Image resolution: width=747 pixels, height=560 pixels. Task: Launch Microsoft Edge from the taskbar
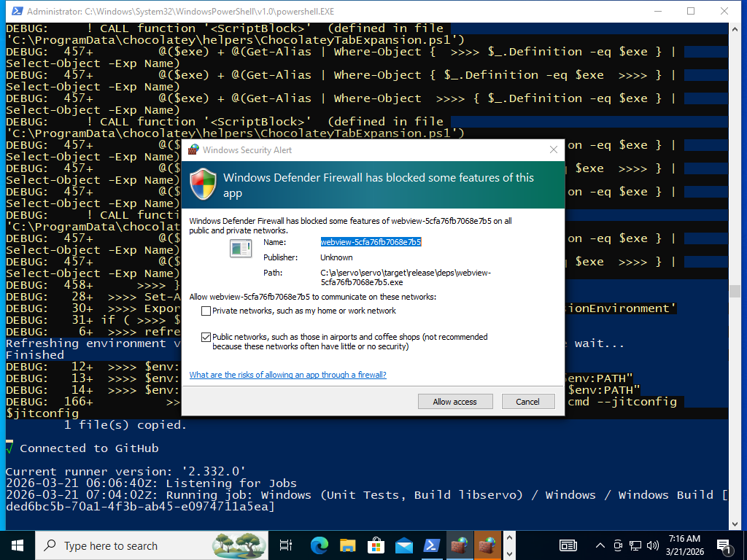pos(319,545)
